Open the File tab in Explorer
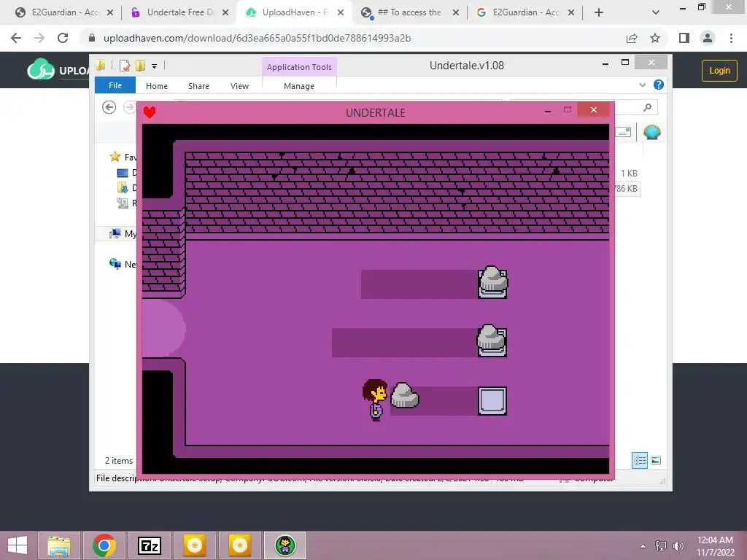 115,85
